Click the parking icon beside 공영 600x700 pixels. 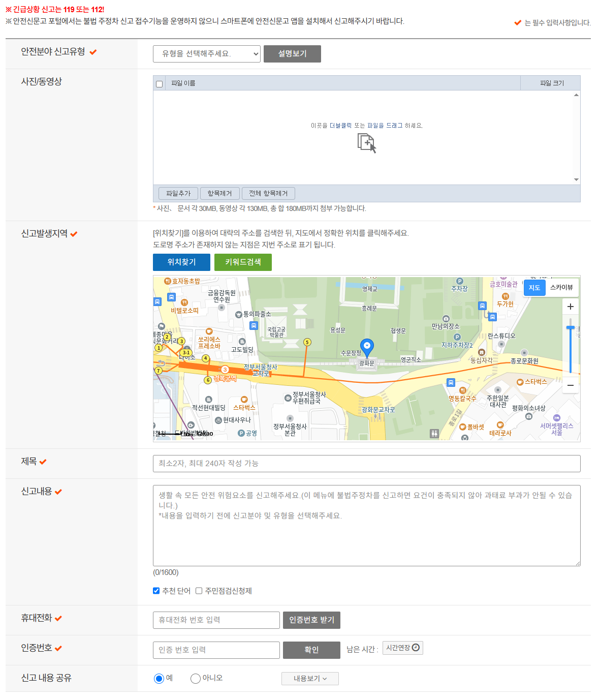click(x=241, y=433)
